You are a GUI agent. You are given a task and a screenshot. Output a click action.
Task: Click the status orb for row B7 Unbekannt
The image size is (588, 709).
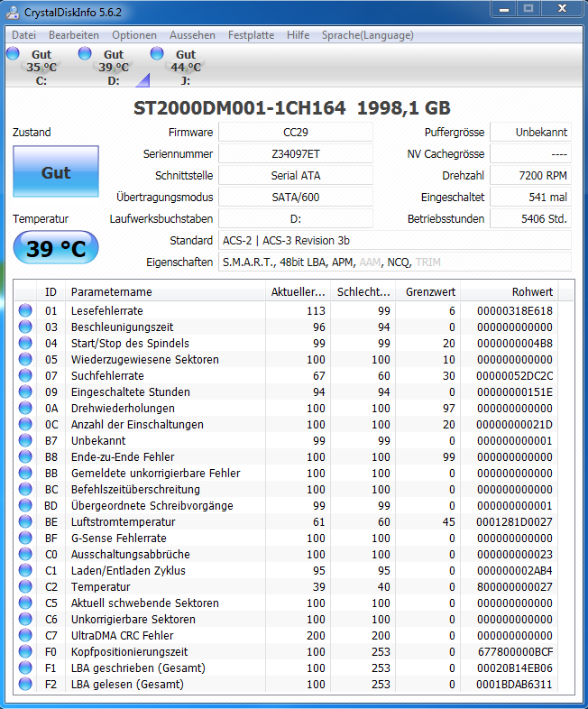25,440
